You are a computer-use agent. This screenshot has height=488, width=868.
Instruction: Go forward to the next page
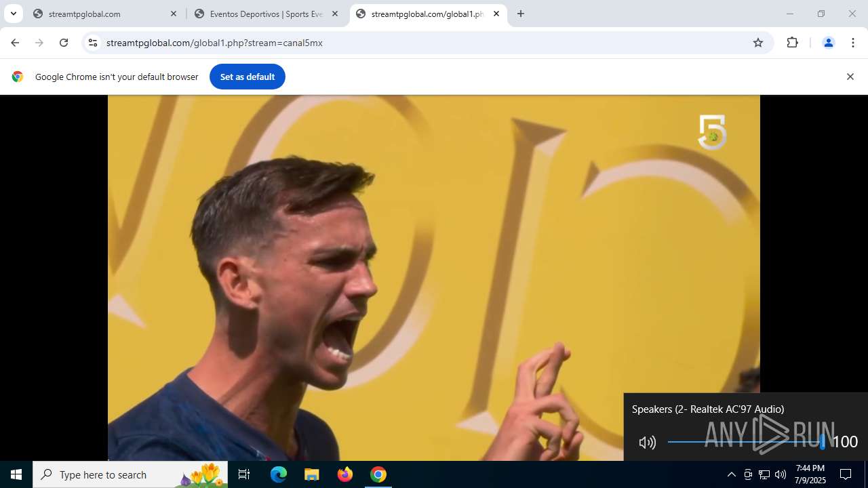tap(39, 43)
